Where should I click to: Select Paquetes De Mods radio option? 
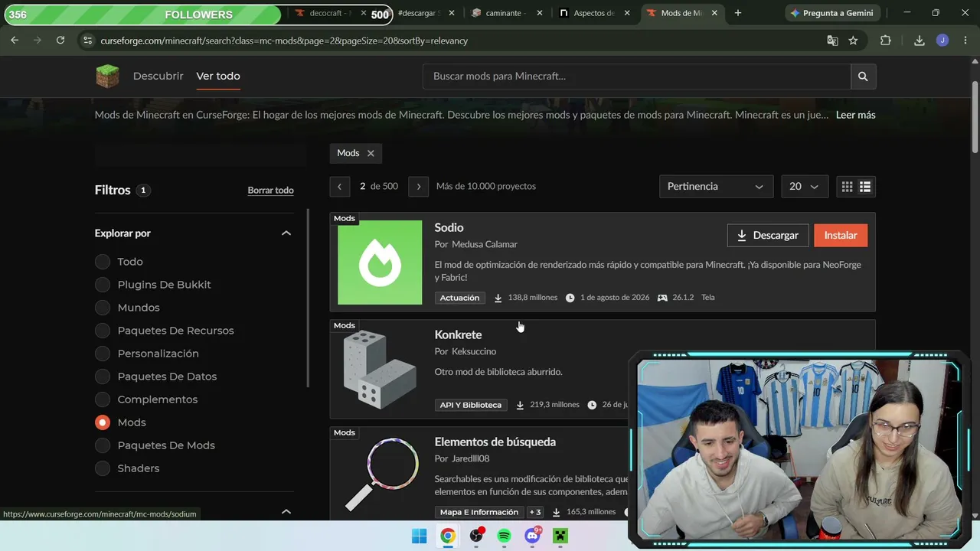coord(103,445)
